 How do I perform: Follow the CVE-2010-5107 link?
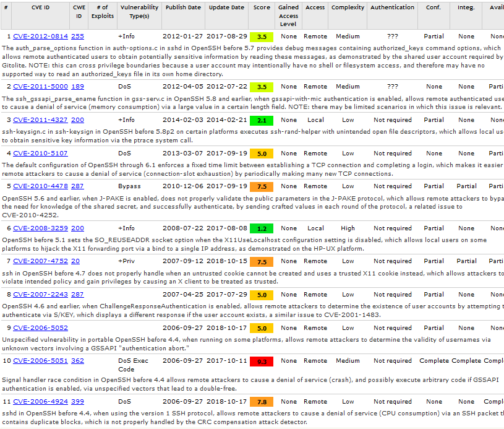click(x=40, y=154)
